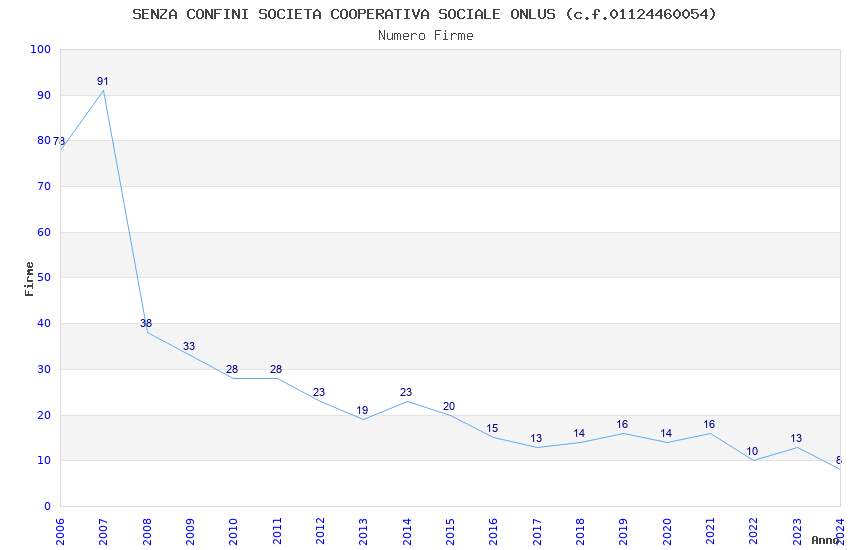Select x-axis year label '2021'
The width and height of the screenshot is (850, 550).
click(710, 531)
